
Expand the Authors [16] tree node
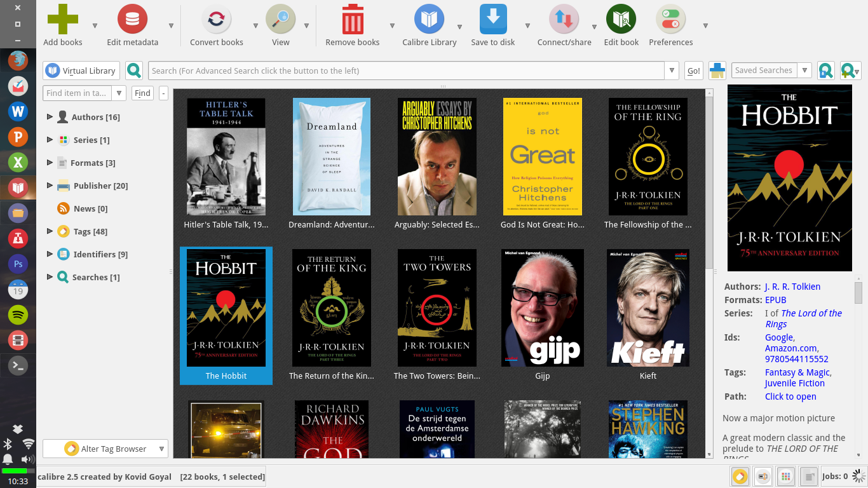click(x=50, y=117)
